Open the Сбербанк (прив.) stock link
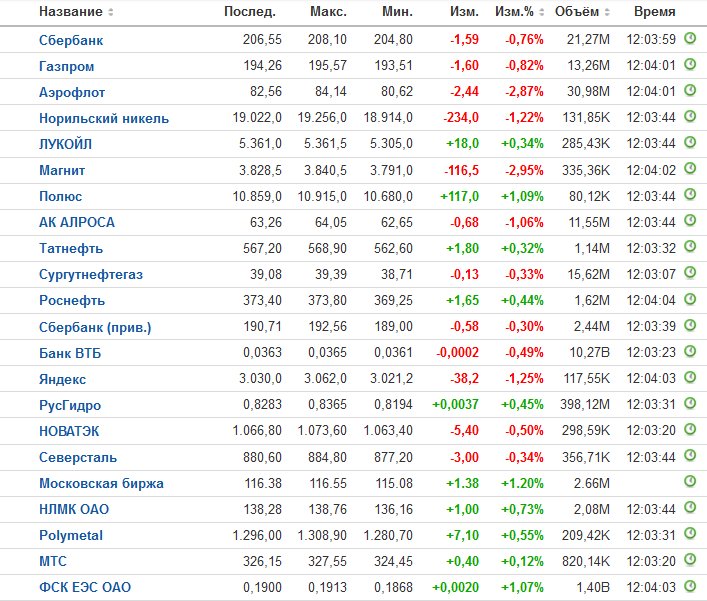 [95, 327]
